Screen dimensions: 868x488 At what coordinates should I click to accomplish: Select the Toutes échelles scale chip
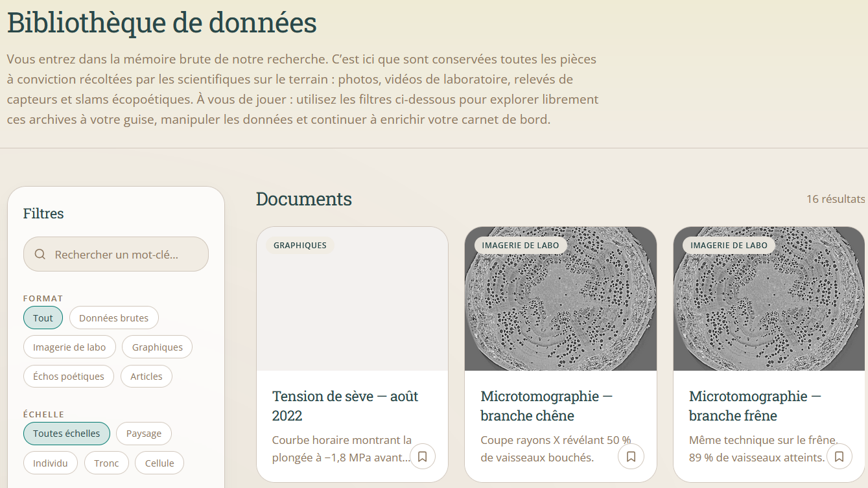pos(67,434)
